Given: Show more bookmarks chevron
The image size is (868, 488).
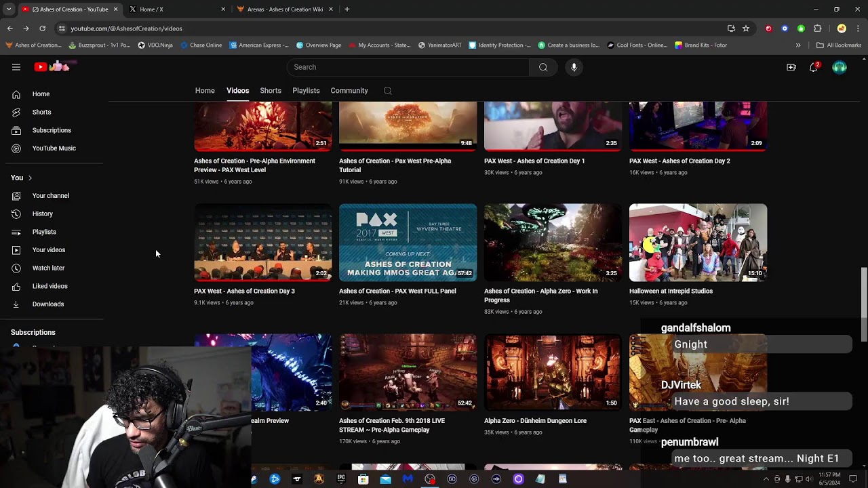Looking at the screenshot, I should coord(798,45).
